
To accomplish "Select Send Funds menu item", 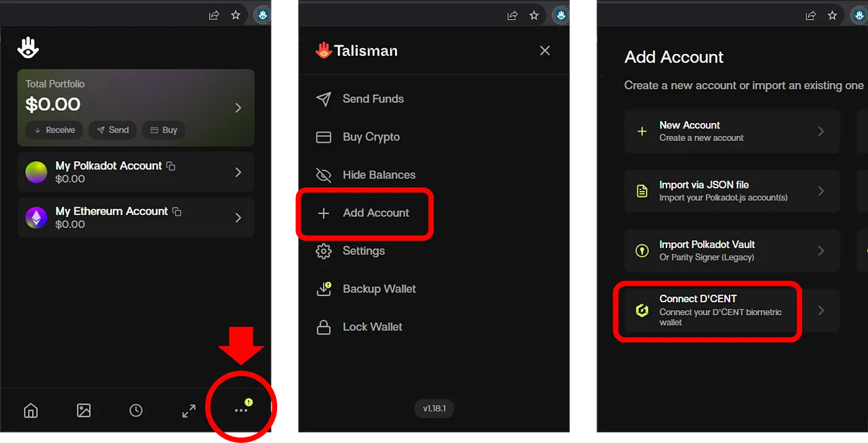I will pyautogui.click(x=373, y=99).
